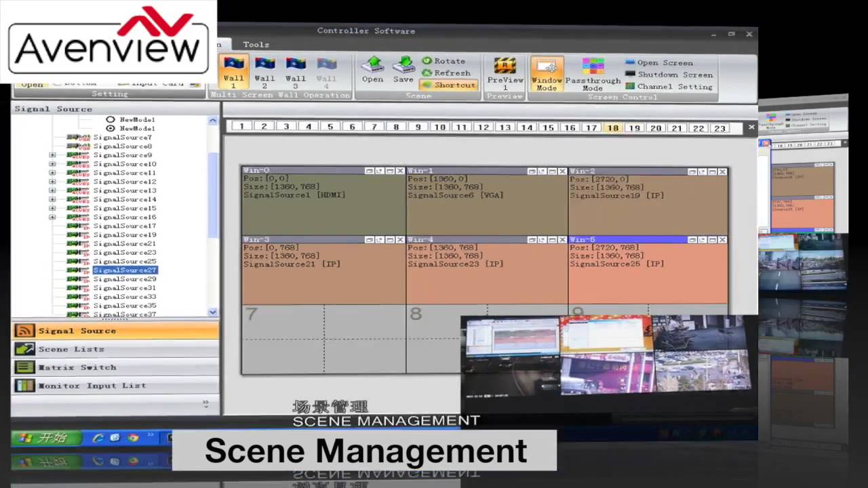Click Open Screen
The image size is (868, 488).
[x=659, y=62]
